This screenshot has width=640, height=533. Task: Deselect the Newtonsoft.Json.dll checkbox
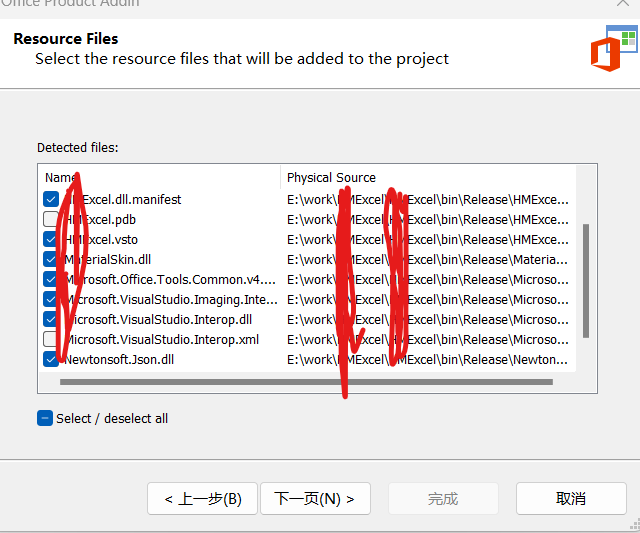click(51, 360)
